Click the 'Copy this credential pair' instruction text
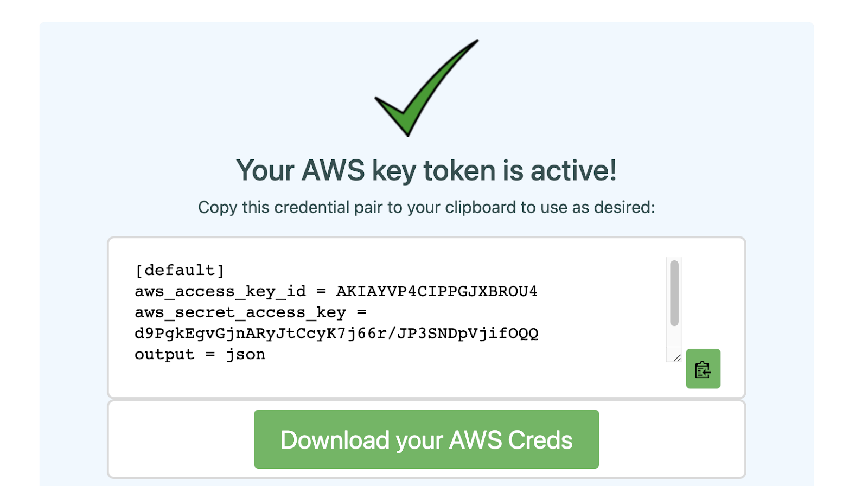 click(426, 207)
